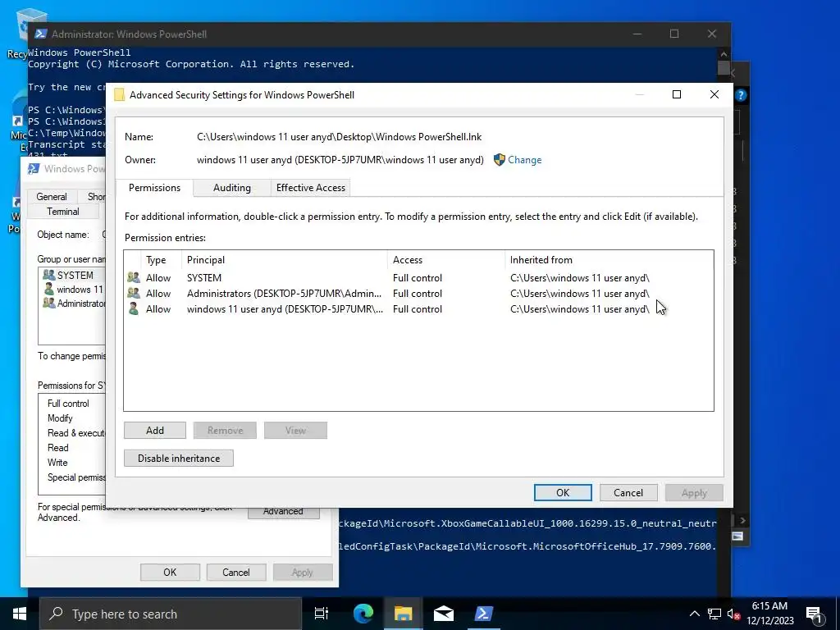Viewport: 840px width, 630px height.
Task: Cancel the Advanced Security Settings dialog
Action: tap(628, 492)
